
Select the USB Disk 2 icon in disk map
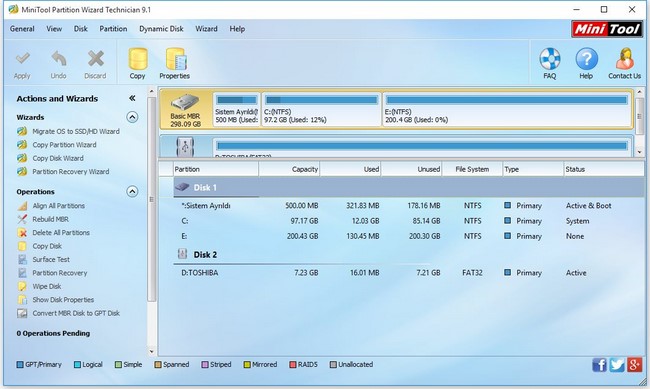(x=185, y=146)
